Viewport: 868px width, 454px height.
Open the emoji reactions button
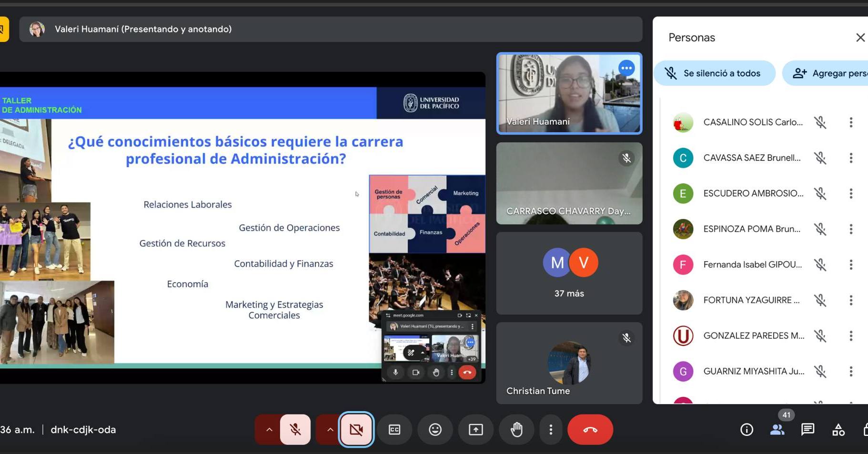pos(435,430)
